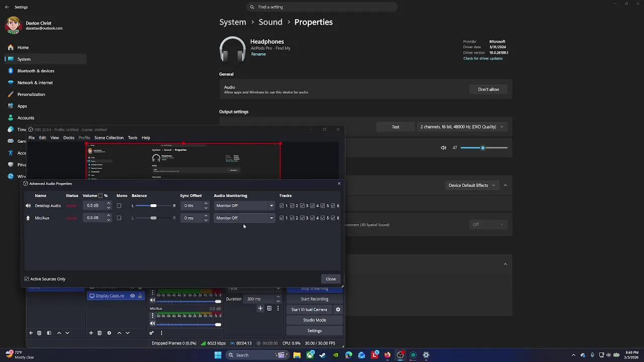This screenshot has height=362, width=644.
Task: Add a new source with plus icon
Action: point(91,333)
